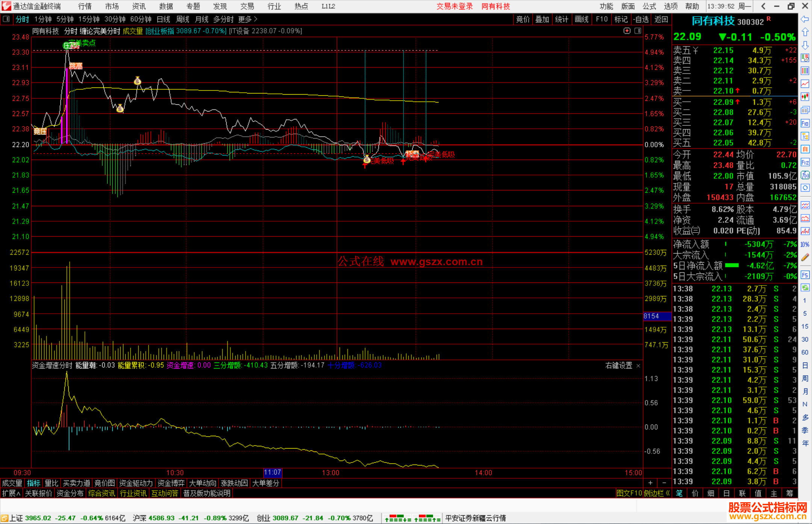Expand the 扩展 panel at bottom left

(x=11, y=493)
